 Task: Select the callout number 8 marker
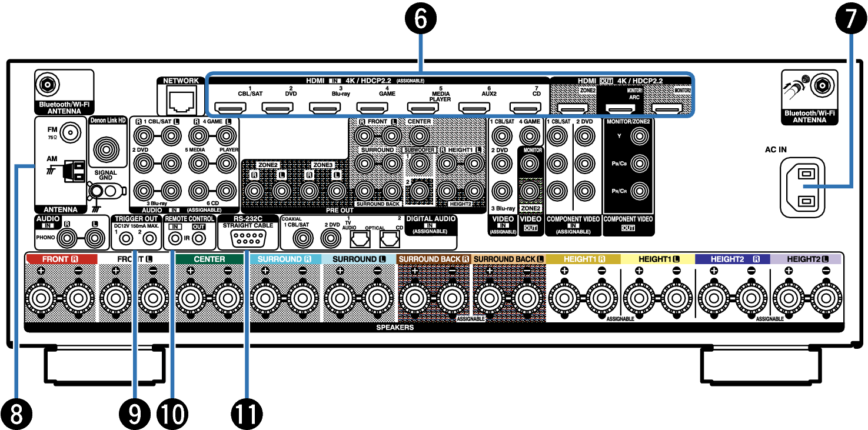click(17, 414)
